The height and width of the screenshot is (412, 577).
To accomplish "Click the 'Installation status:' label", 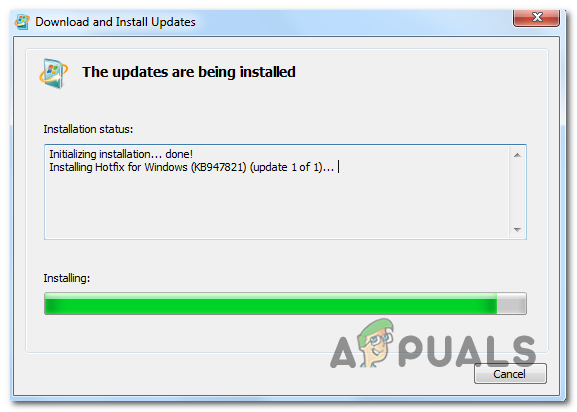I will point(88,129).
